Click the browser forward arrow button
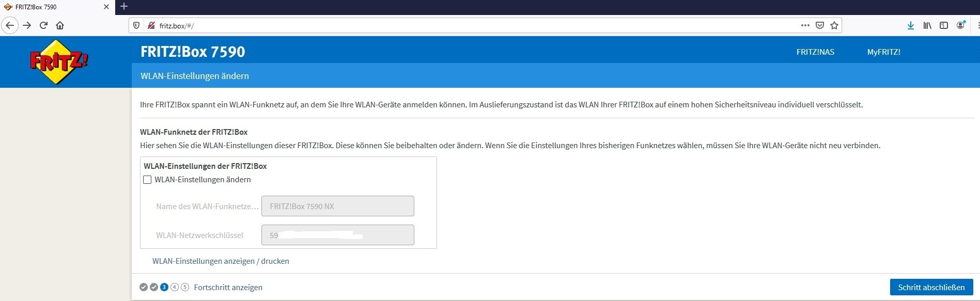 (x=27, y=25)
